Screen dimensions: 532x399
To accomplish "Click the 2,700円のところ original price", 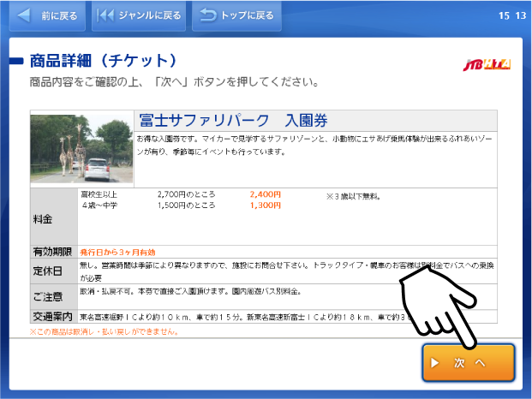I will (186, 194).
